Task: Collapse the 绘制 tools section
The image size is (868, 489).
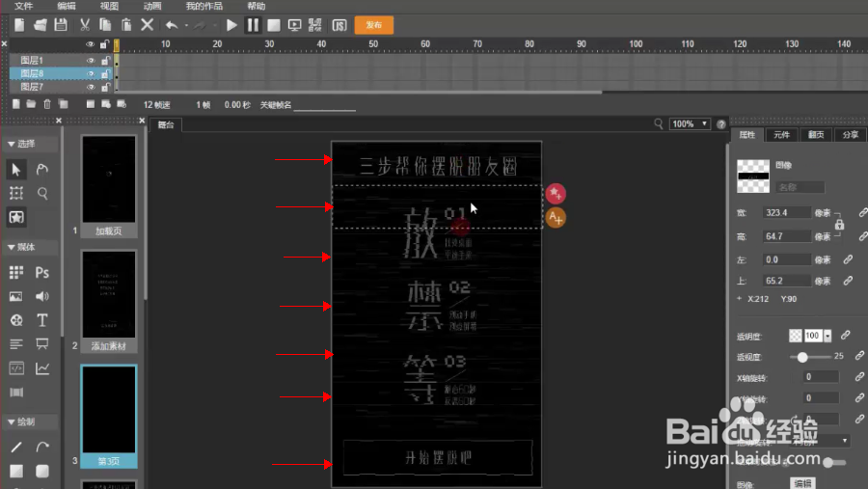Action: (11, 422)
